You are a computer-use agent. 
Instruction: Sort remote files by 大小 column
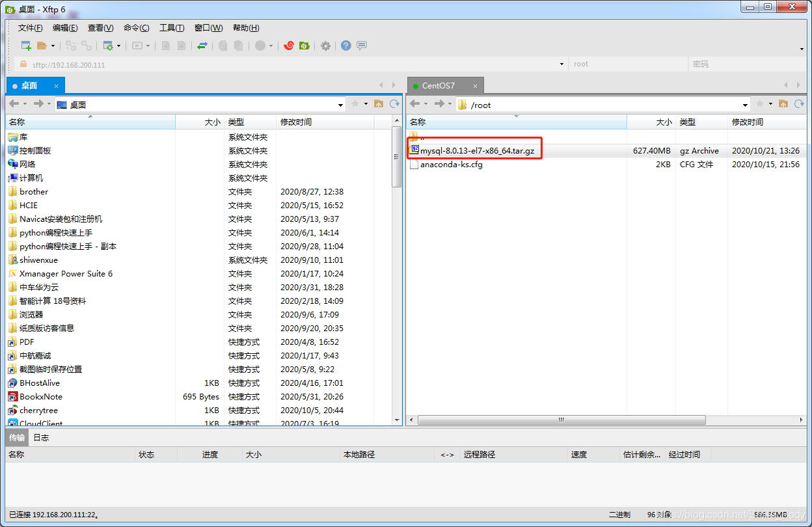(650, 122)
